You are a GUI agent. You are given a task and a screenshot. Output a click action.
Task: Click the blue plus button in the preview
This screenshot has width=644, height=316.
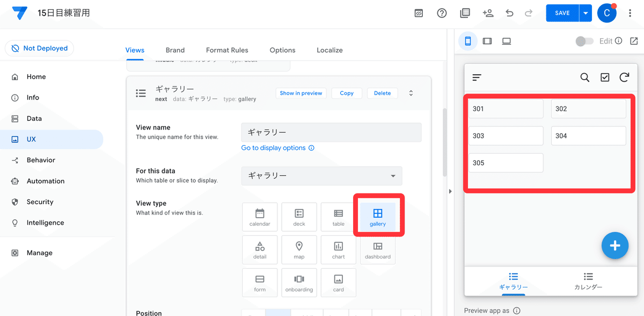click(x=615, y=246)
